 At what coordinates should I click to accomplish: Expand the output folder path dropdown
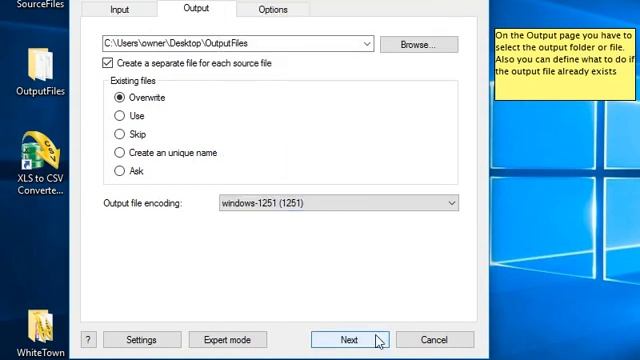point(367,44)
